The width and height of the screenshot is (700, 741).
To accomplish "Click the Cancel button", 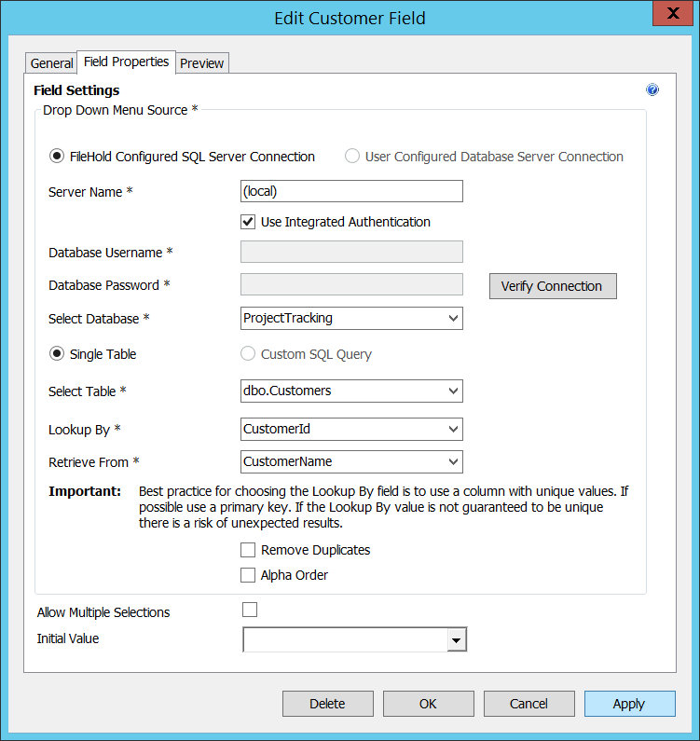I will (528, 704).
